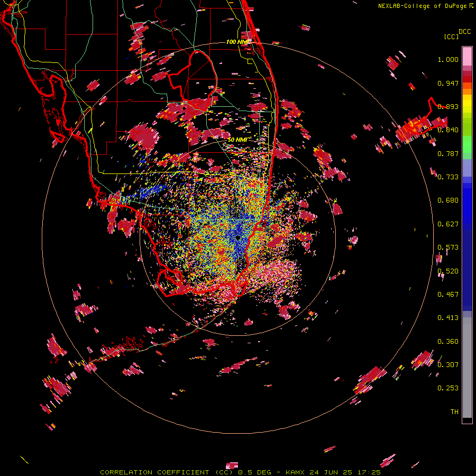Click the pink top segment of color bar
Image resolution: width=476 pixels, height=476 pixels.
[467, 56]
